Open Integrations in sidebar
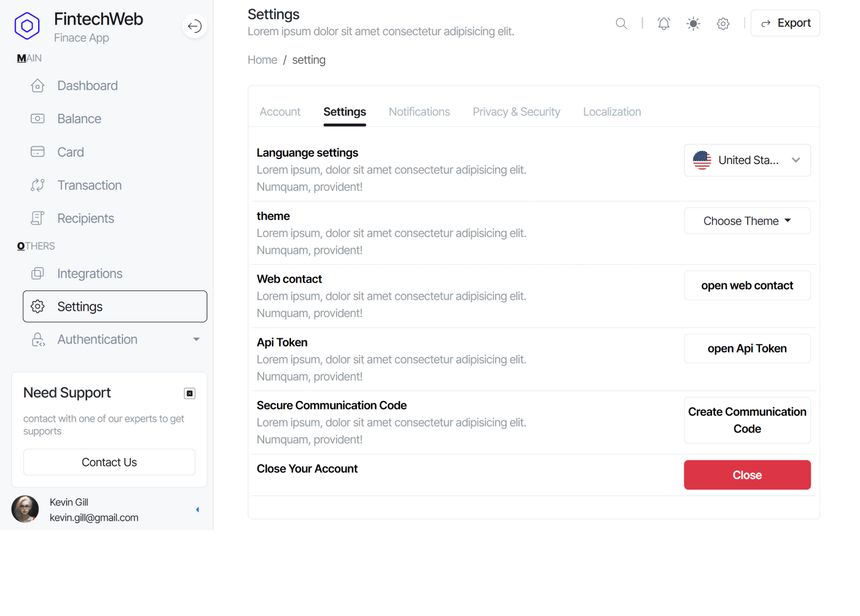This screenshot has width=860, height=616. point(115,273)
